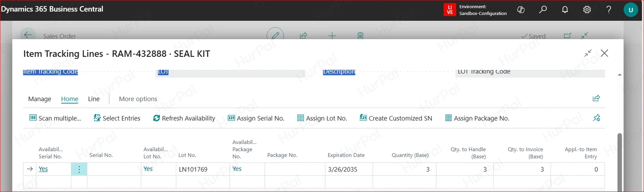Click Assign Package No.
Image resolution: width=644 pixels, height=192 pixels.
point(477,118)
